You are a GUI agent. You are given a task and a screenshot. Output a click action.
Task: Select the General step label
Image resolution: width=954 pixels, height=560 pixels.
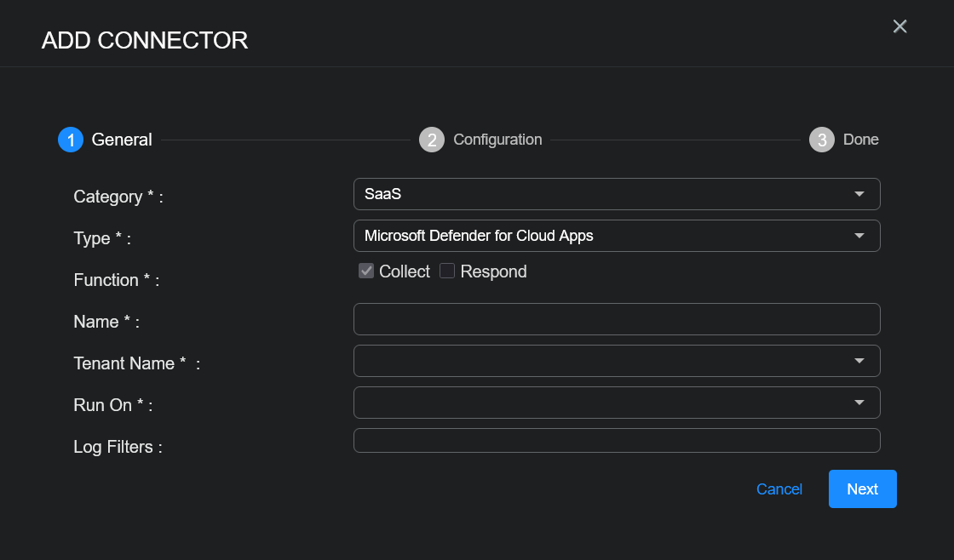122,140
